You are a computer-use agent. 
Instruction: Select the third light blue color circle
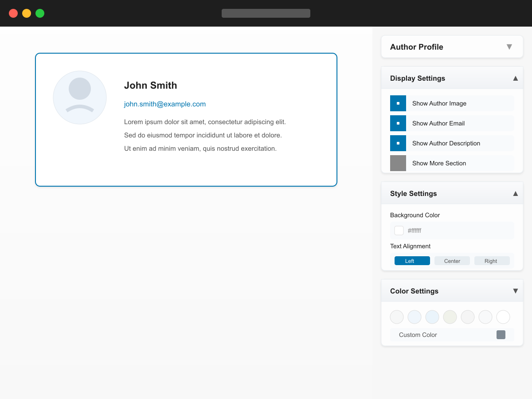[432, 317]
